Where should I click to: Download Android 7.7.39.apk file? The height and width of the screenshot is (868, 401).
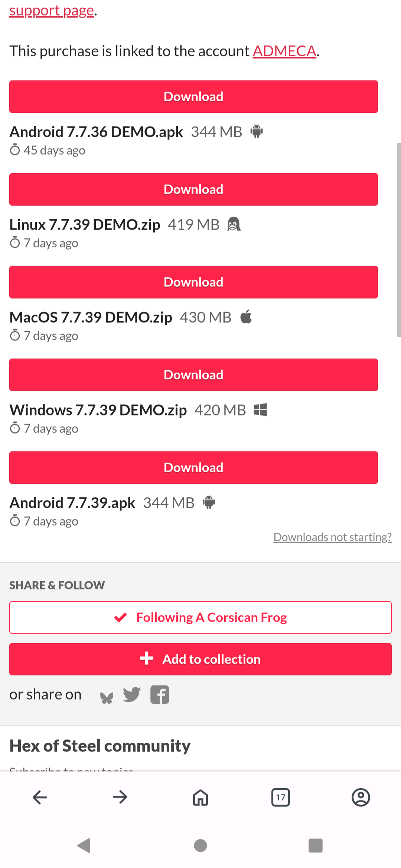(193, 468)
